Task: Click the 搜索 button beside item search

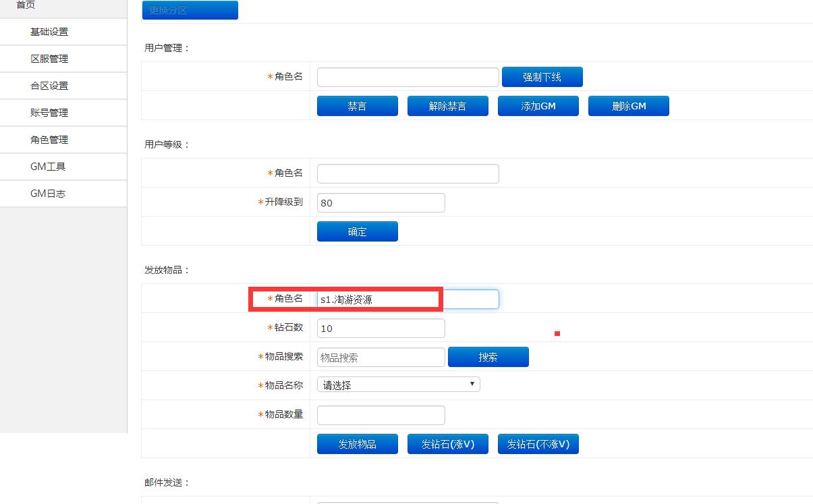Action: 488,357
